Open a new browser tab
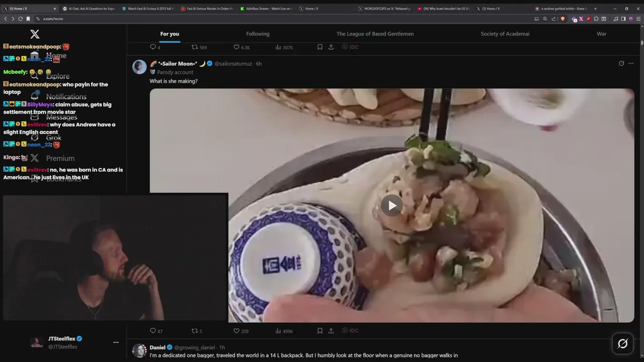The height and width of the screenshot is (362, 644). click(x=595, y=9)
